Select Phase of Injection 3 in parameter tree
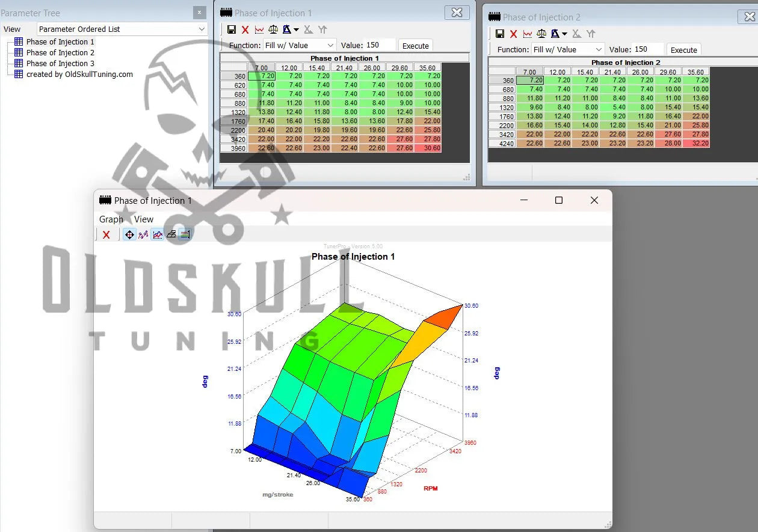This screenshot has width=758, height=532. tap(60, 63)
